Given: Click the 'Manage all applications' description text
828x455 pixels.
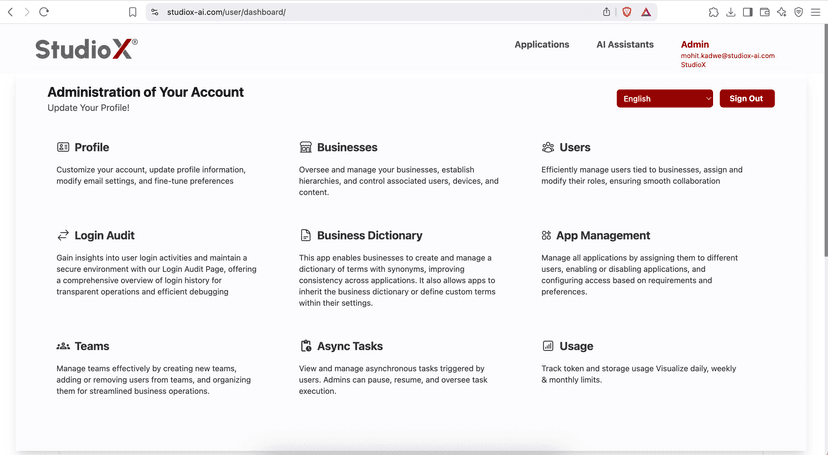Looking at the screenshot, I should tap(639, 275).
